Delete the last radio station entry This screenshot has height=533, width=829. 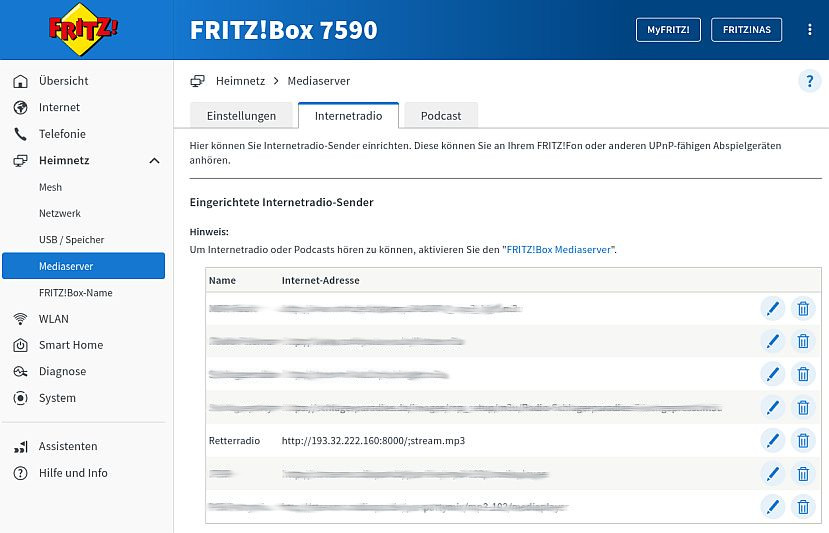(803, 507)
